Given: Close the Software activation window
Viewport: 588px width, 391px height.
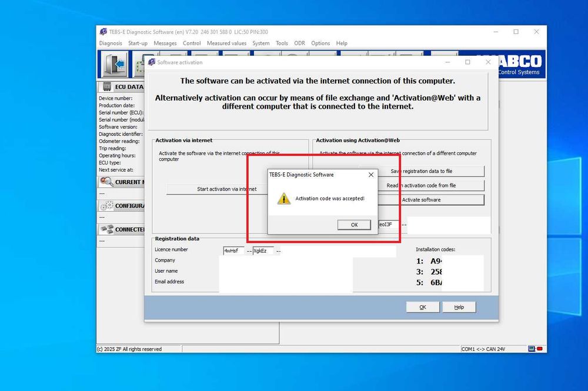Looking at the screenshot, I should pos(488,62).
